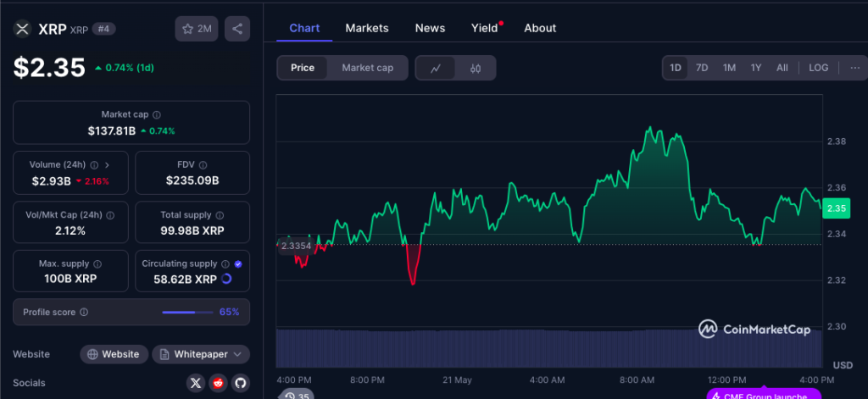868x399 pixels.
Task: Click the circulating supply verified badge
Action: tap(238, 264)
